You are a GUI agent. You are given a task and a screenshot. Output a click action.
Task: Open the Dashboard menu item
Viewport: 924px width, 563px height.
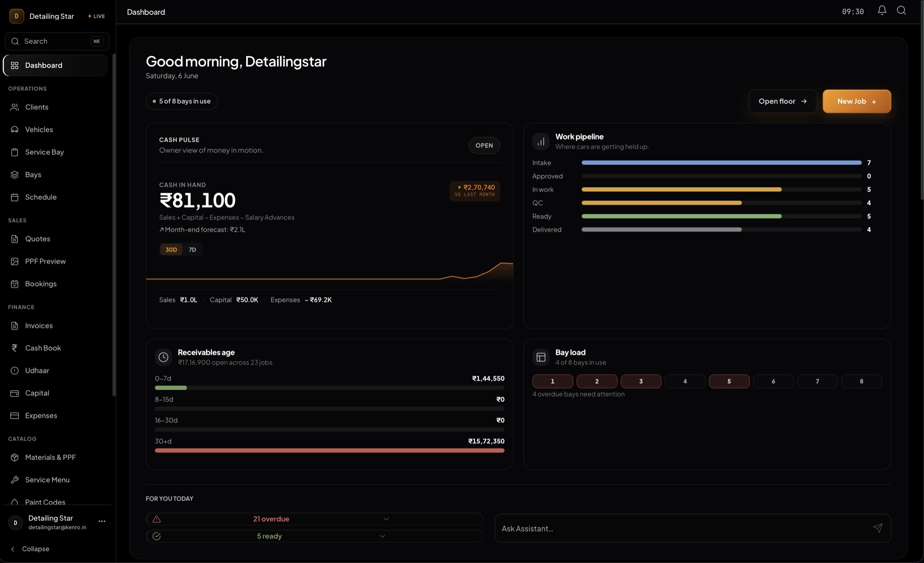click(56, 65)
